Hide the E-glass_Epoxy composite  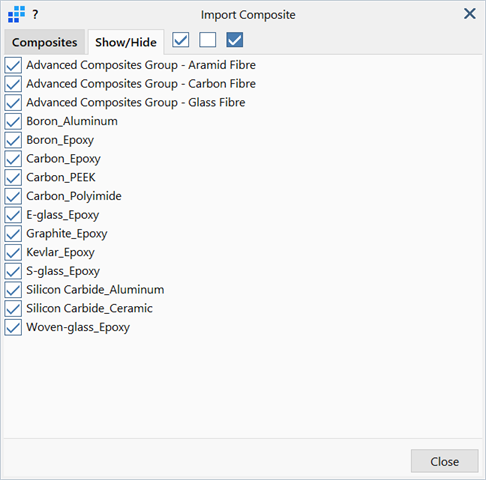pyautogui.click(x=13, y=215)
